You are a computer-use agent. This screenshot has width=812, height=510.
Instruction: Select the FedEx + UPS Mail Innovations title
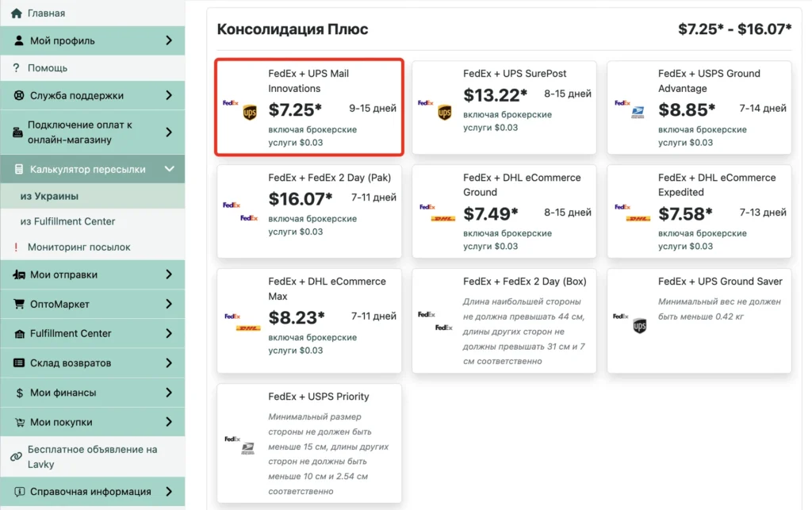pyautogui.click(x=308, y=81)
